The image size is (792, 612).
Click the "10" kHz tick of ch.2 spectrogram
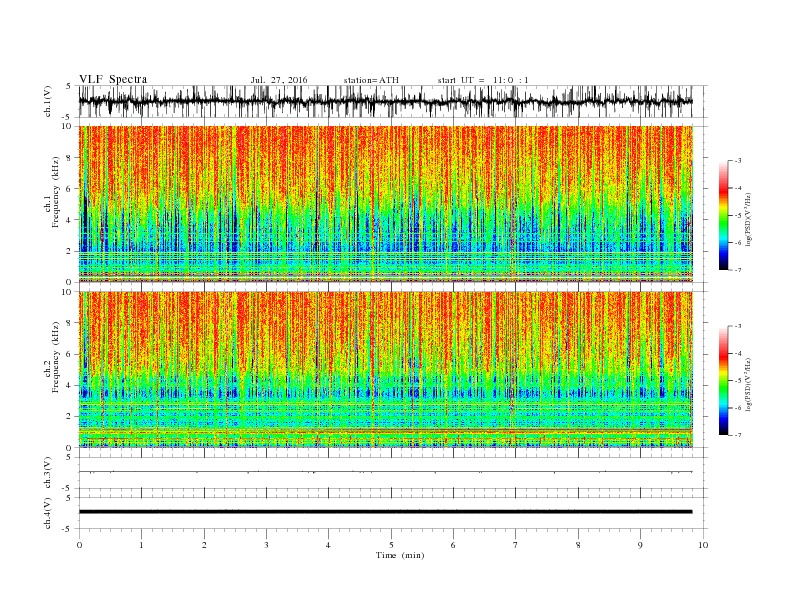pyautogui.click(x=69, y=292)
